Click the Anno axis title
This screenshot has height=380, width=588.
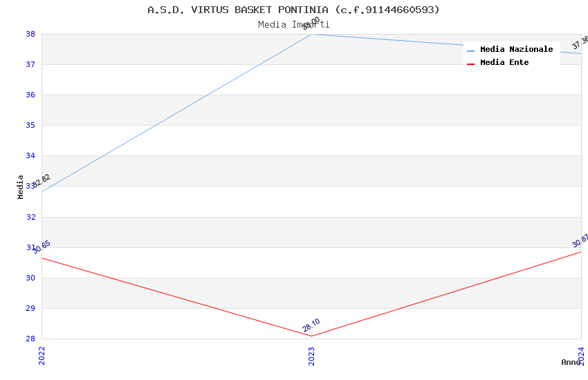[x=571, y=362]
